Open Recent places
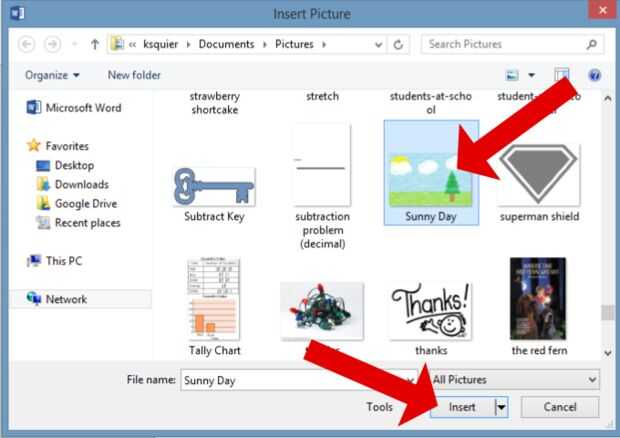Viewport: 620px width, 438px height. point(78,223)
